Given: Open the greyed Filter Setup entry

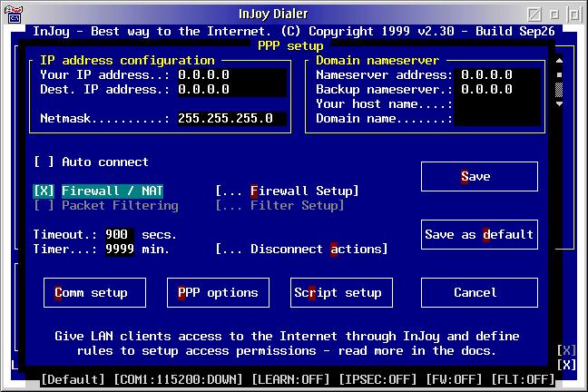Looking at the screenshot, I should 279,206.
